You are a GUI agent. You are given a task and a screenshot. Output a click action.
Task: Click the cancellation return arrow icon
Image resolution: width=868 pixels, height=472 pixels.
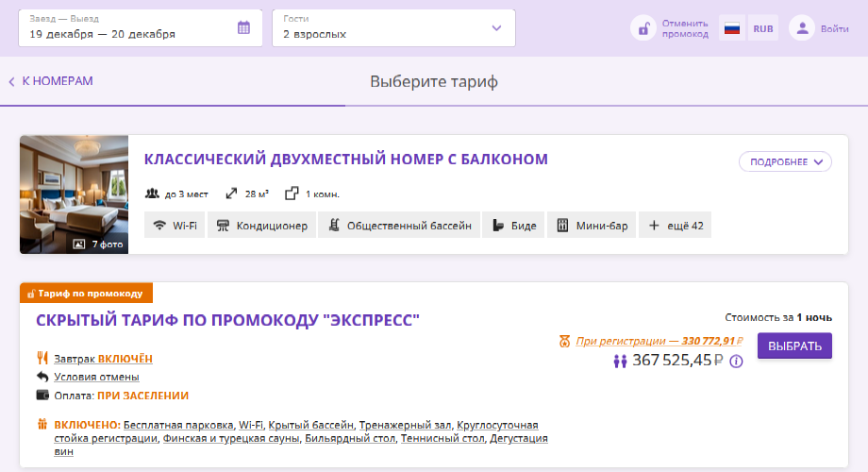(42, 377)
